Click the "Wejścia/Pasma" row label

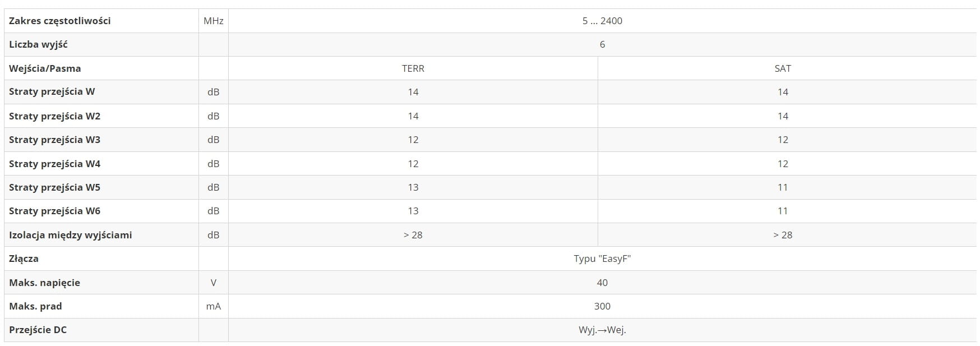tap(45, 68)
